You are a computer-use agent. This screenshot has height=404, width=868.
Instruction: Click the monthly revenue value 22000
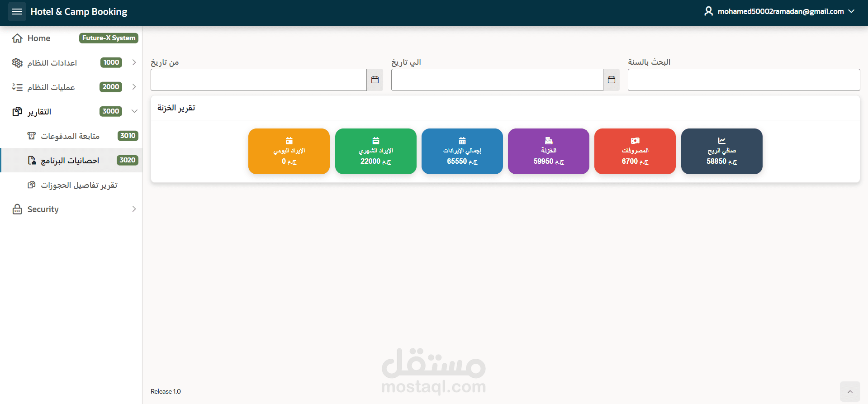pos(370,162)
